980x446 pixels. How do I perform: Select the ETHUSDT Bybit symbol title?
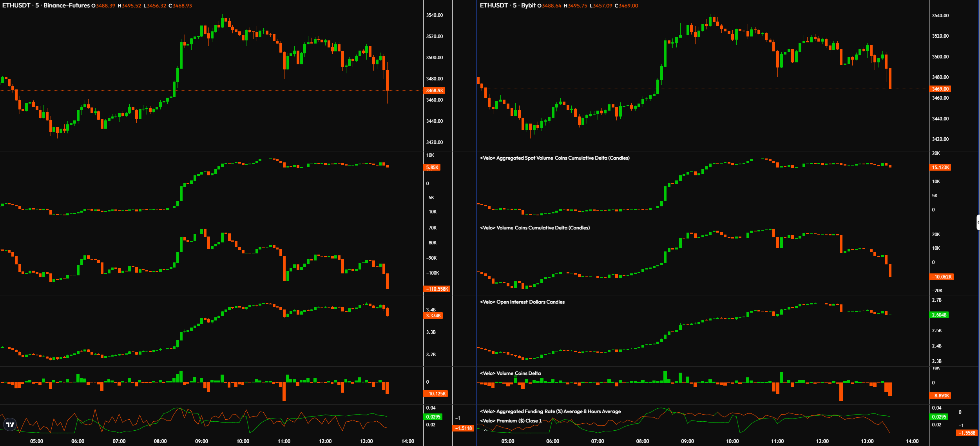[507, 5]
